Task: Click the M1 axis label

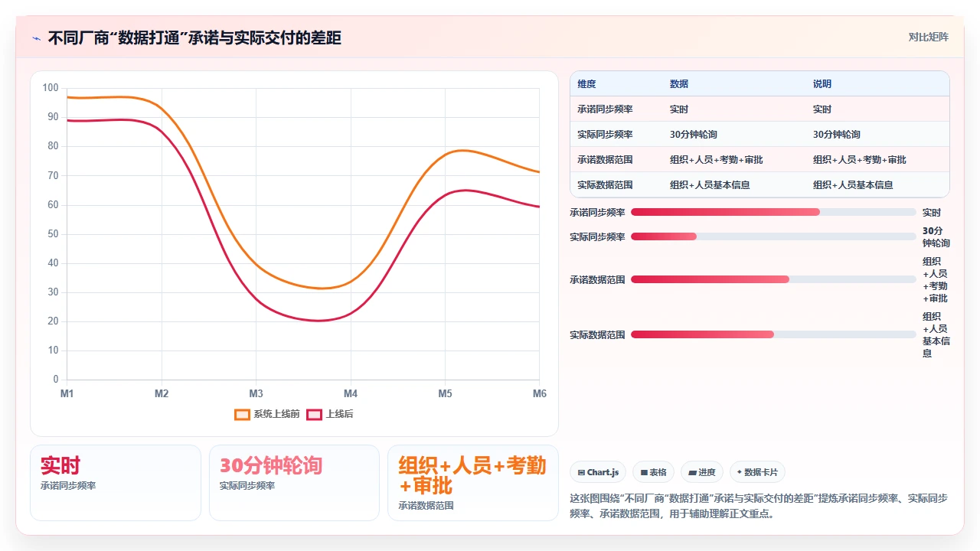Action: [67, 393]
